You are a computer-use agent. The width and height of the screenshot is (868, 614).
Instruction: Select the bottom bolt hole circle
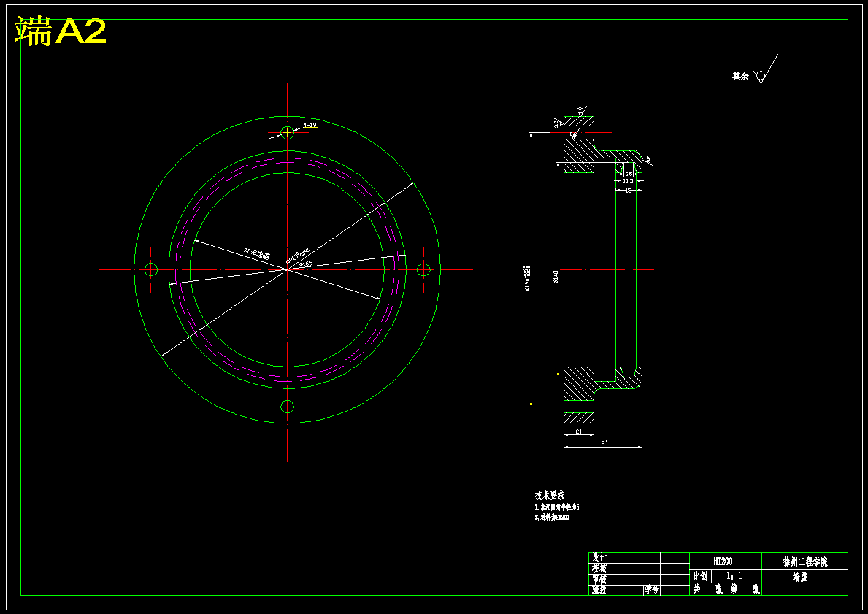[x=287, y=407]
